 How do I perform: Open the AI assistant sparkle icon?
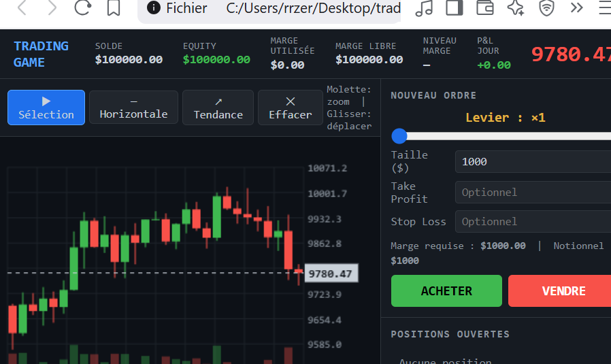click(x=515, y=8)
